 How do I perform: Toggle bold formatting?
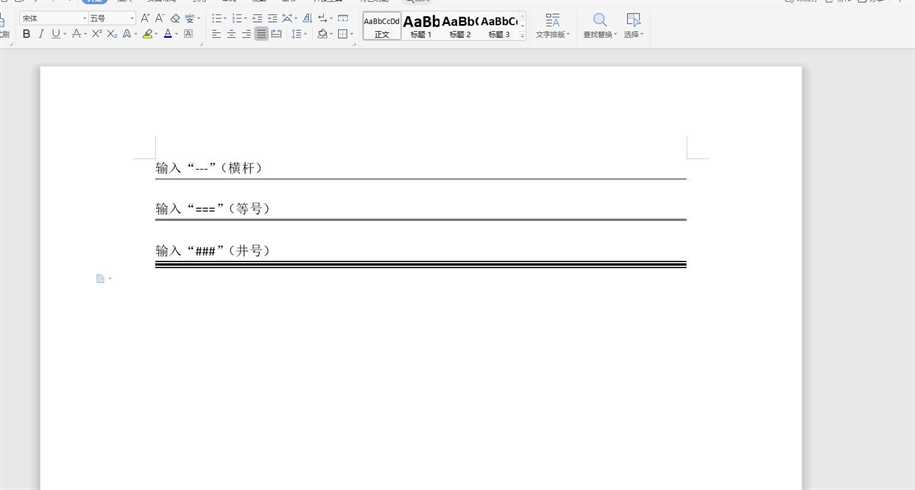(x=27, y=34)
